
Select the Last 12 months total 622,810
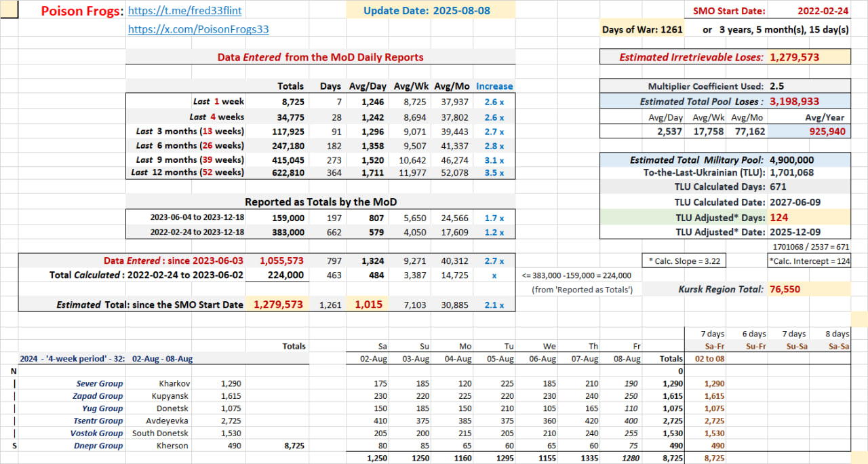(x=283, y=172)
